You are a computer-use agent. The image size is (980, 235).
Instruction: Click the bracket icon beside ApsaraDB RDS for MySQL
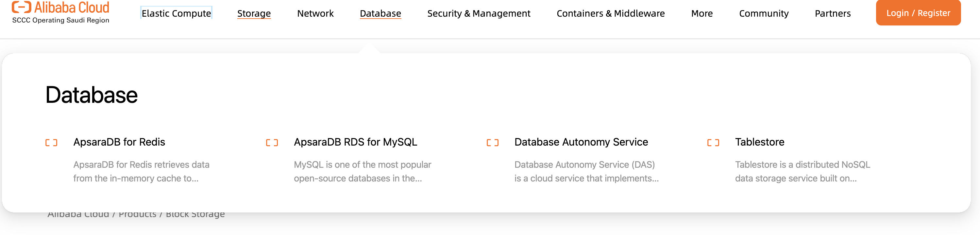click(272, 143)
